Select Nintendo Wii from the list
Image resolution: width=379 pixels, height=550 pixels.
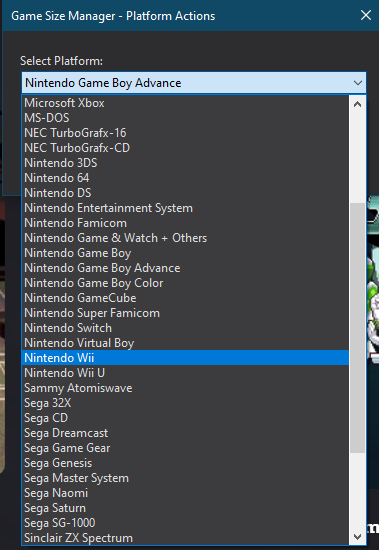[x=185, y=358]
